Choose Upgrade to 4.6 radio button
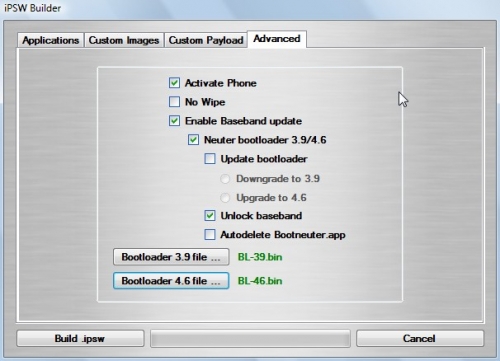500x361 pixels. [x=225, y=198]
